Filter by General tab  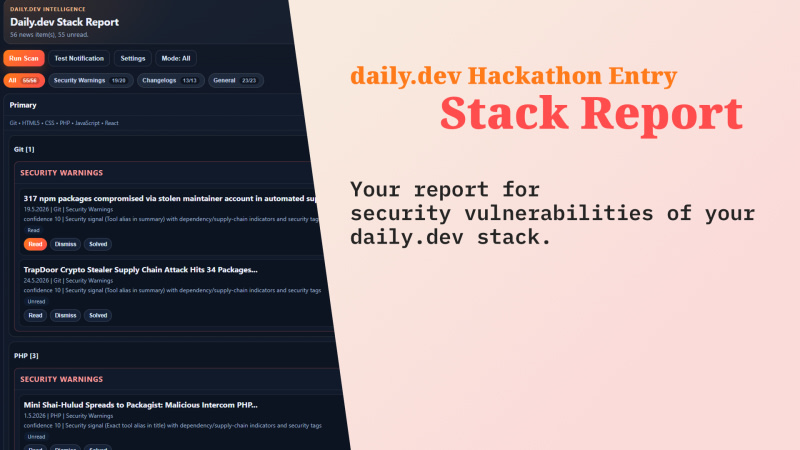point(236,81)
